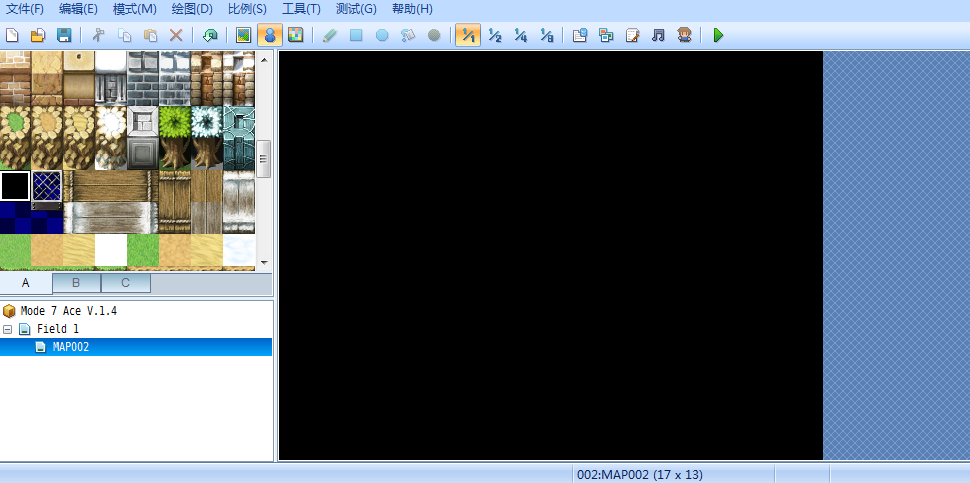Open the 模式(M) menu
This screenshot has width=970, height=483.
135,9
